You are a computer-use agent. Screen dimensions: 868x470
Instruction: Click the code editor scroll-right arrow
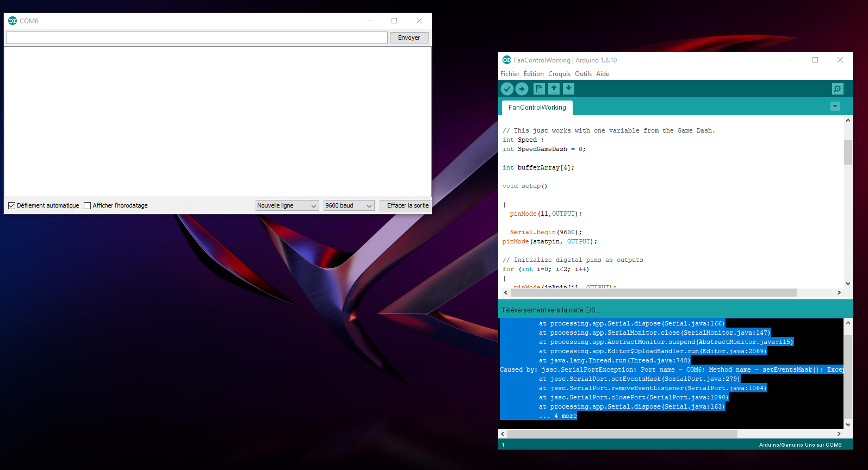click(x=839, y=292)
